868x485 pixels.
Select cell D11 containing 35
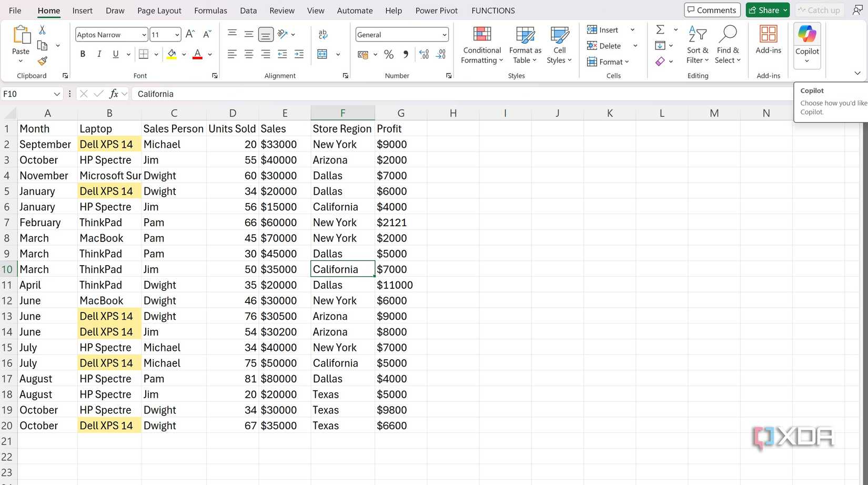coord(233,285)
